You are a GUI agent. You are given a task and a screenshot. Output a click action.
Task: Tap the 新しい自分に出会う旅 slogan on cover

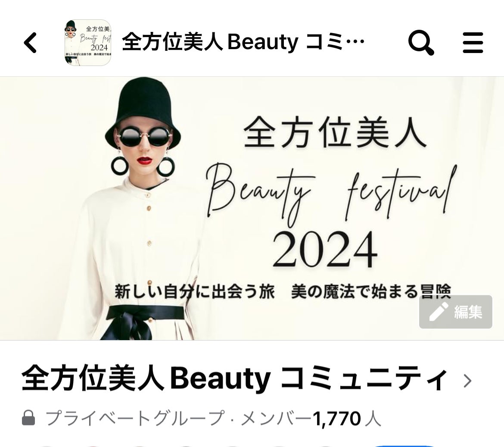point(195,292)
